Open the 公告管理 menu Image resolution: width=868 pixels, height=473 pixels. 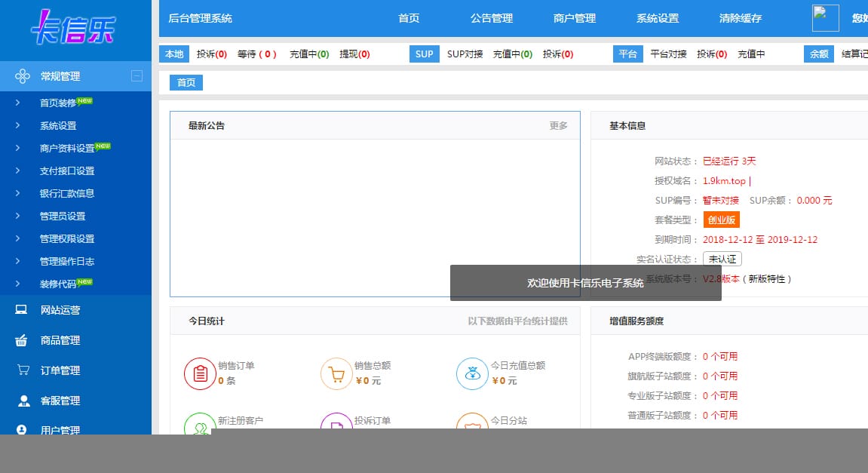tap(491, 18)
